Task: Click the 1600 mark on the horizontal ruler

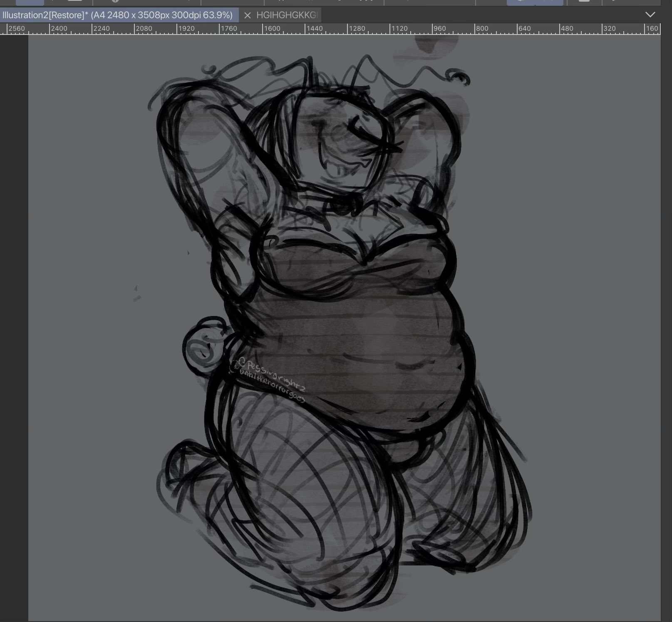Action: (x=272, y=28)
